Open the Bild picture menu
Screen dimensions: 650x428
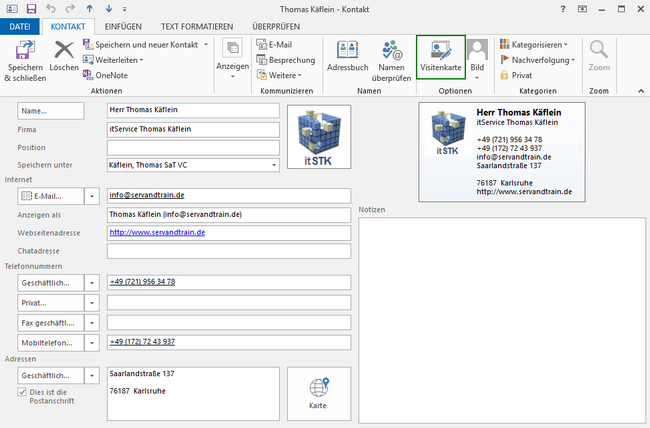click(x=477, y=60)
